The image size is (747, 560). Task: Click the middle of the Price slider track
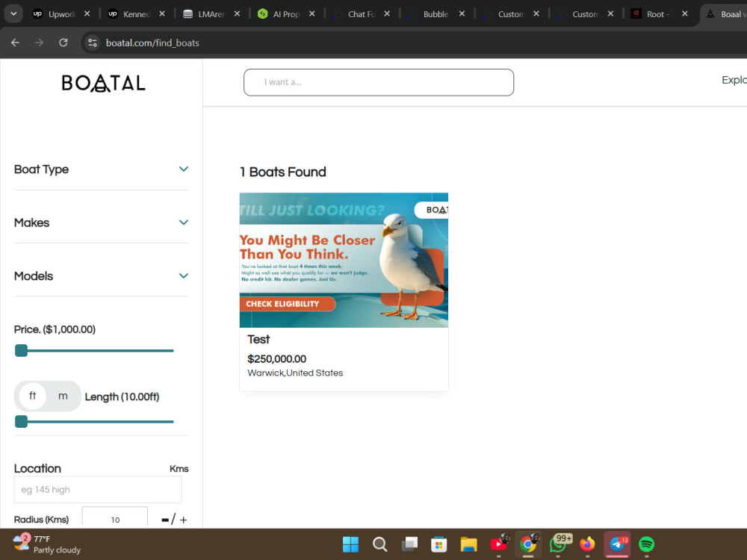click(94, 350)
